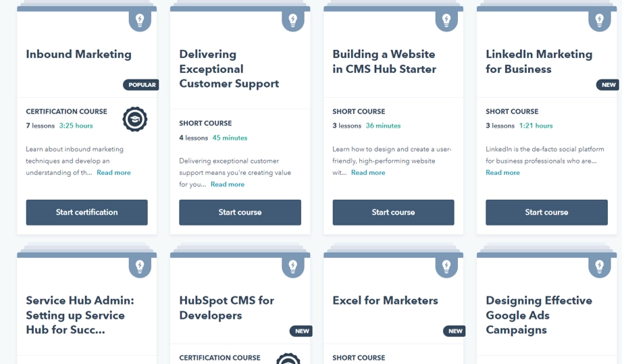Open Read more on Building a Website description
The width and height of the screenshot is (622, 364).
pyautogui.click(x=368, y=172)
